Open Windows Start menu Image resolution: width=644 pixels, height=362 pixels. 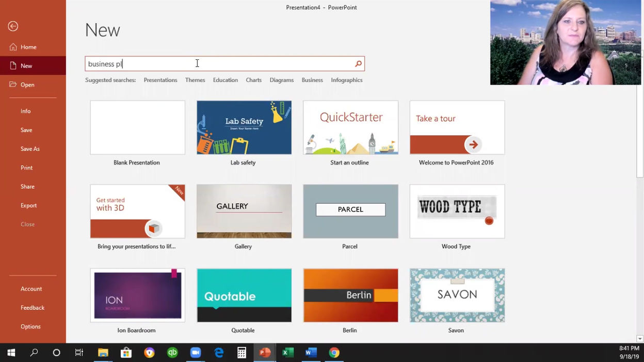point(11,353)
